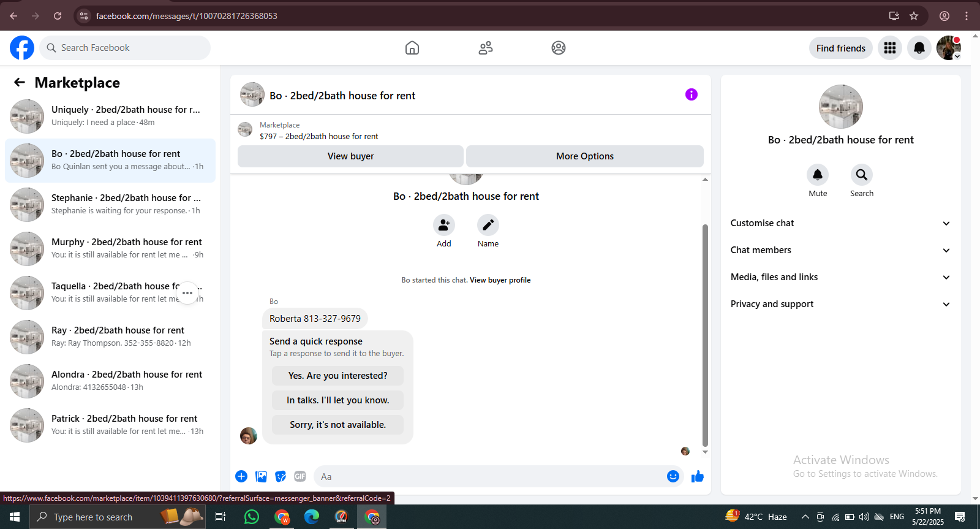
Task: Open account profile picture menu
Action: (x=949, y=48)
